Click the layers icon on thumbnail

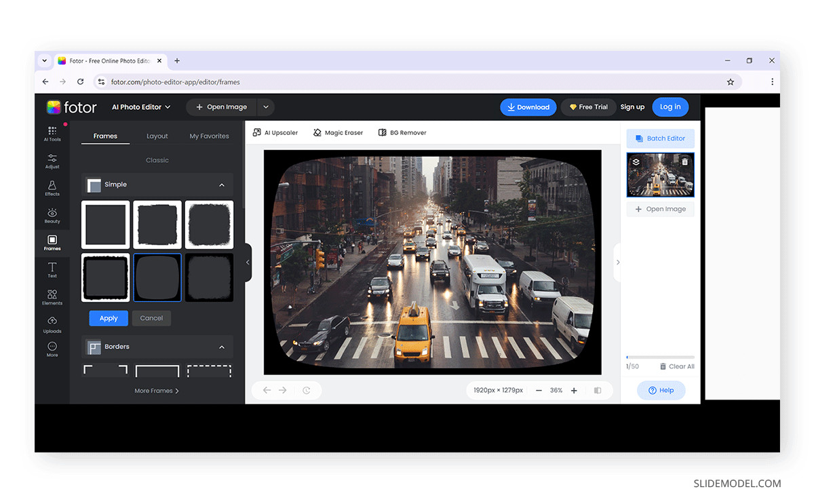click(x=636, y=162)
